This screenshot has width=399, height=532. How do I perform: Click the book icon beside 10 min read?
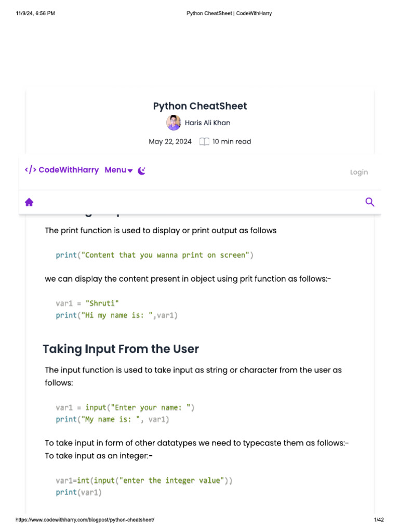coord(204,141)
